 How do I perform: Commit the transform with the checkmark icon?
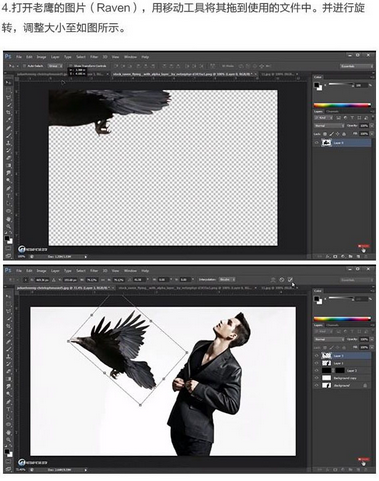[290, 279]
